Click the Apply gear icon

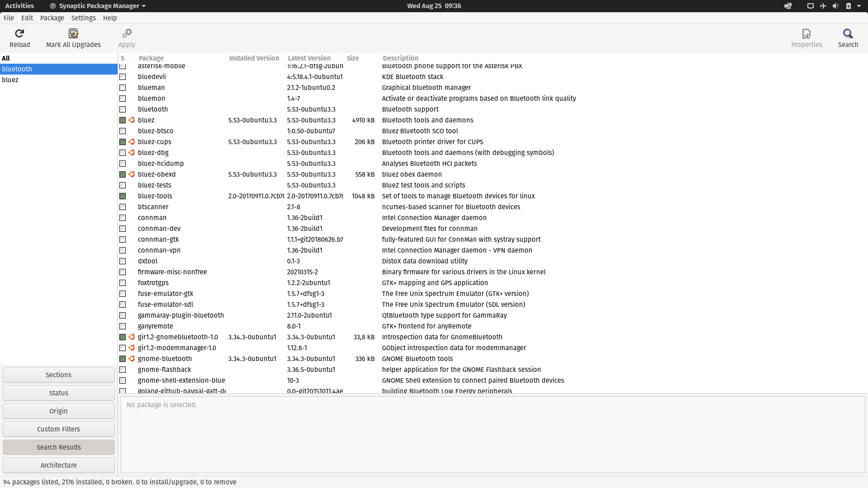point(127,33)
